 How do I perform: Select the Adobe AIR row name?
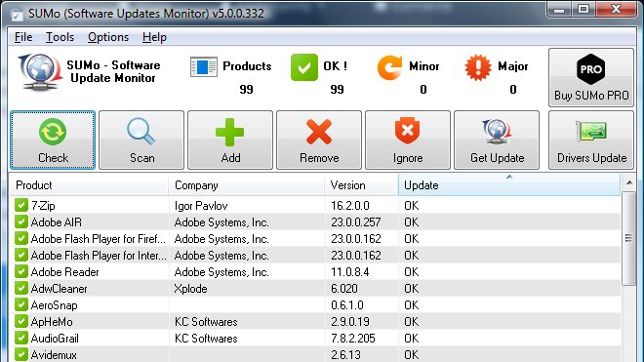57,222
